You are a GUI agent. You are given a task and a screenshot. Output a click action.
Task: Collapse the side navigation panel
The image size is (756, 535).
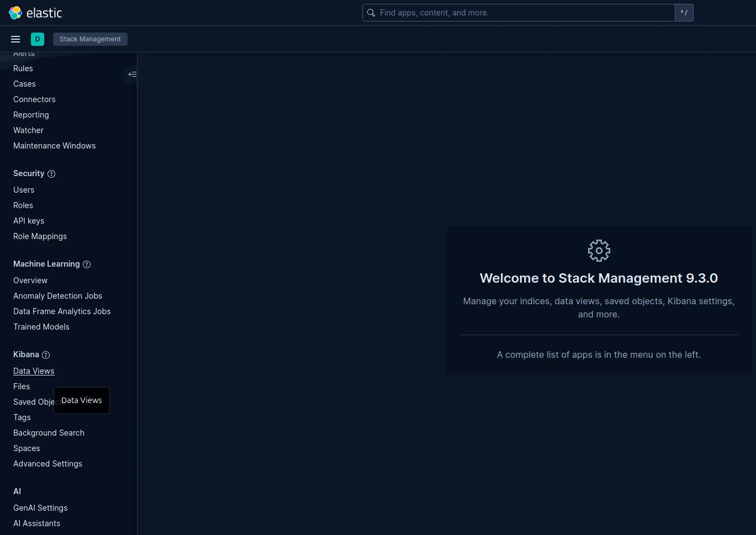click(x=132, y=75)
